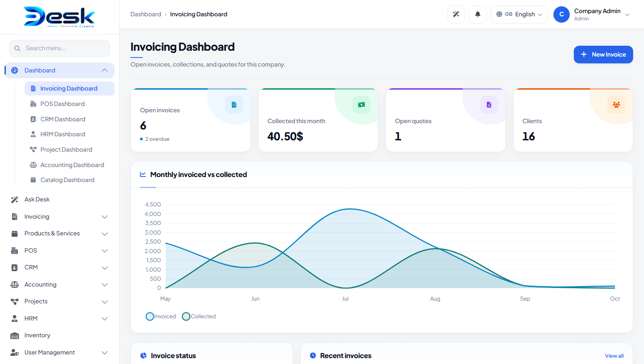Open the Project Dashboard menu item
The image size is (644, 364).
tap(69, 149)
